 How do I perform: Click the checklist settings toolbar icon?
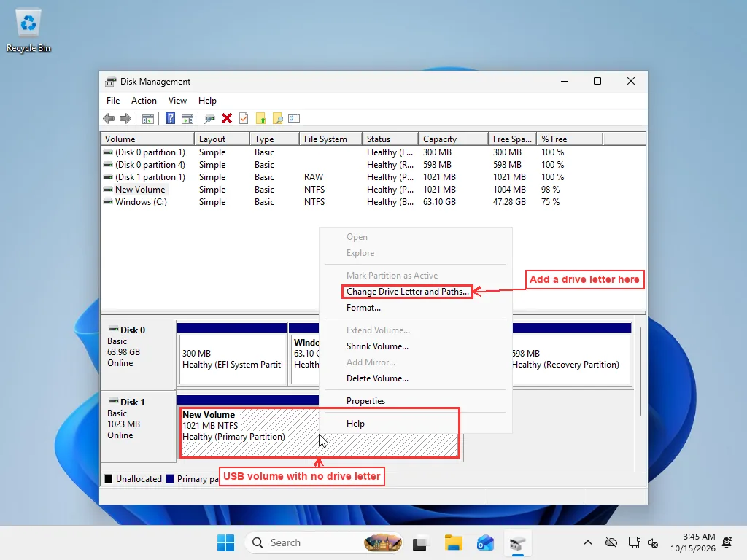click(x=295, y=119)
